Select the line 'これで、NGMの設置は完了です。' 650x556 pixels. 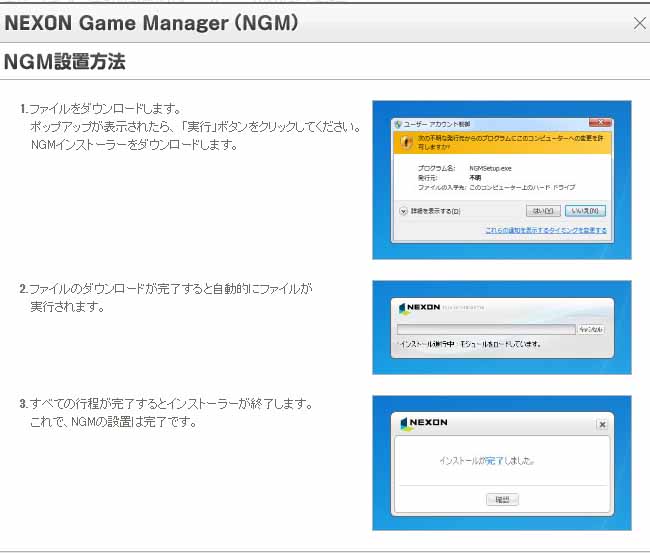[113, 422]
